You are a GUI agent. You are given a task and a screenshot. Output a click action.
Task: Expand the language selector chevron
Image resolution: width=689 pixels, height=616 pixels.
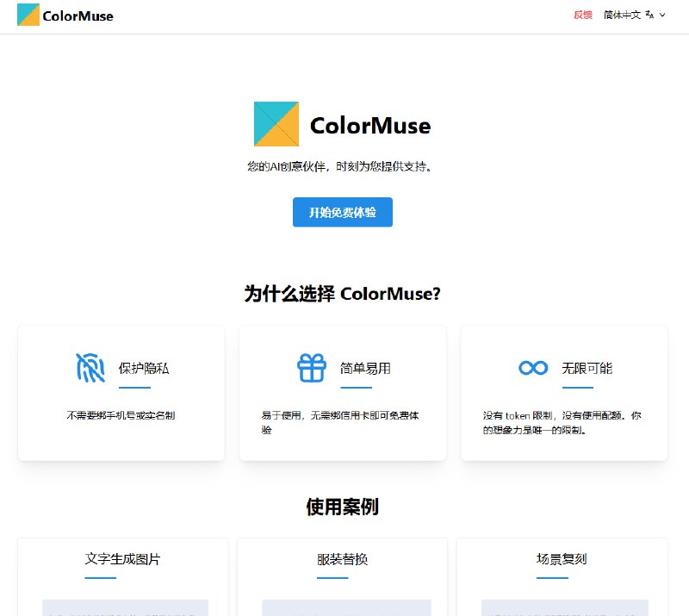tap(664, 16)
